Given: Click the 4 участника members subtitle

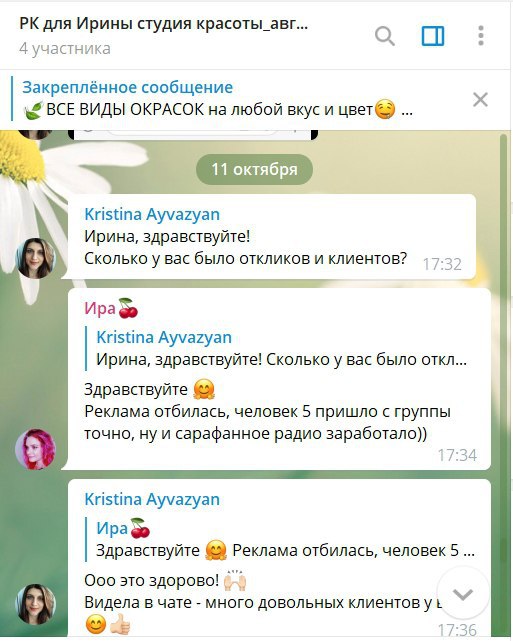Looking at the screenshot, I should coord(65,49).
